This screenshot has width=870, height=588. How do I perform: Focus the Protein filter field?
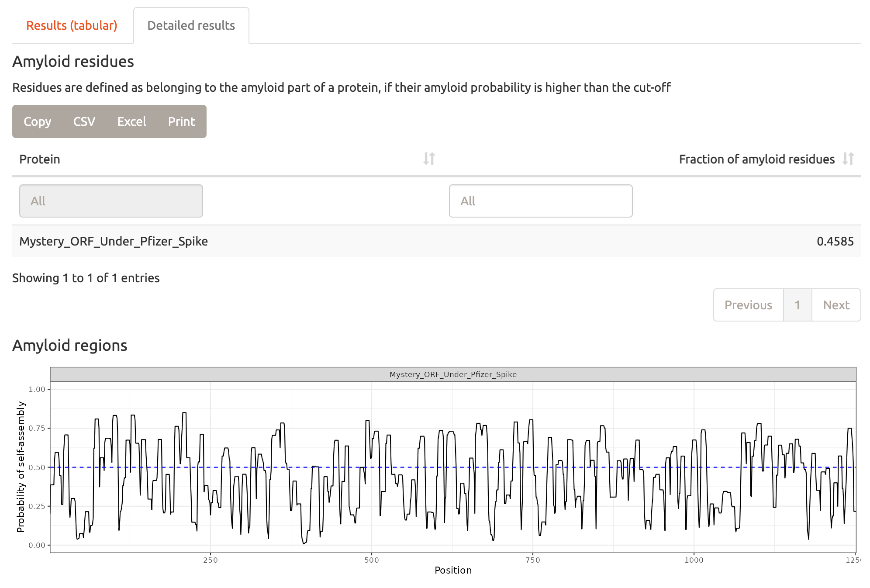111,201
